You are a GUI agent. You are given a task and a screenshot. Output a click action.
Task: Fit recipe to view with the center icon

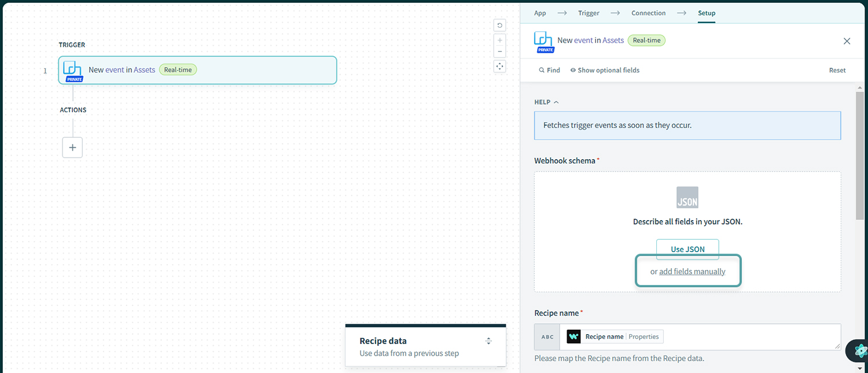(500, 66)
